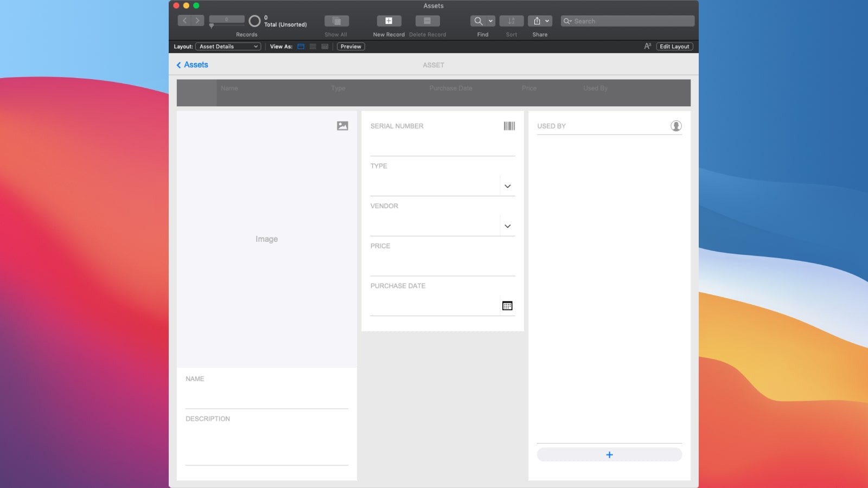Image resolution: width=868 pixels, height=488 pixels.
Task: Switch to Table view
Action: (x=324, y=47)
